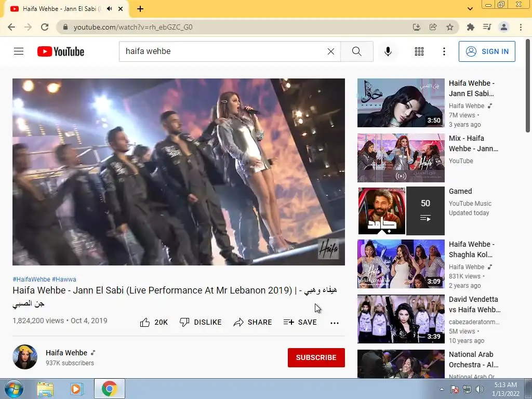Reload the page with refresh icon

[45, 27]
